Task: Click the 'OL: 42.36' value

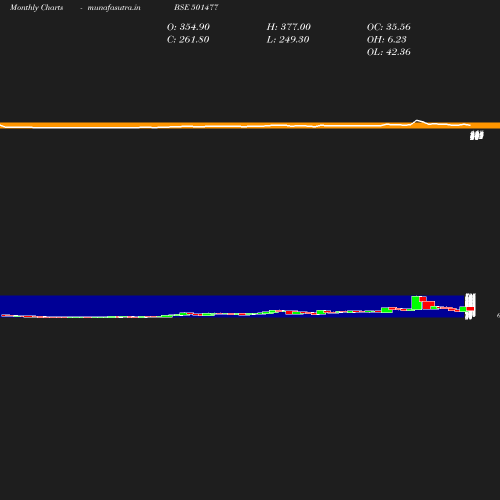Action: click(388, 52)
